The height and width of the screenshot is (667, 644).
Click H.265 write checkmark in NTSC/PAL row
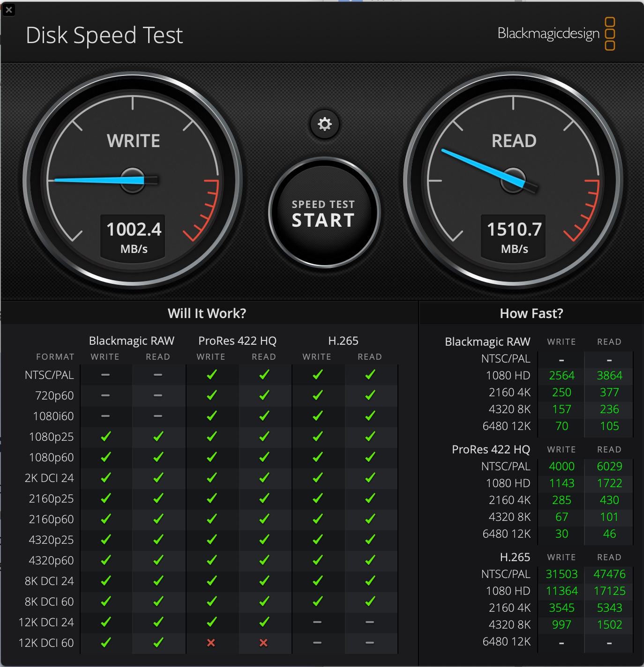pos(318,375)
